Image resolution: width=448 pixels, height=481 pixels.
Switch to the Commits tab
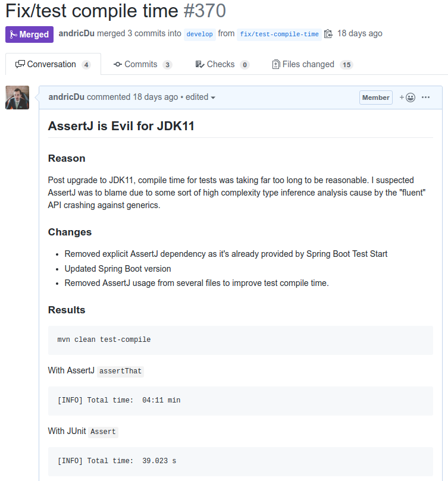click(x=142, y=64)
